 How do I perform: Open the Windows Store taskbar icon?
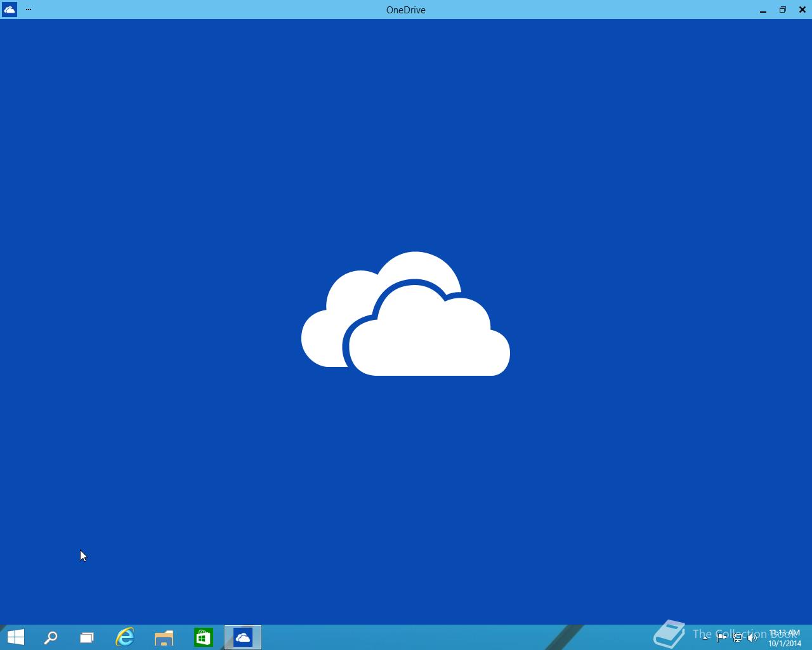pyautogui.click(x=204, y=637)
